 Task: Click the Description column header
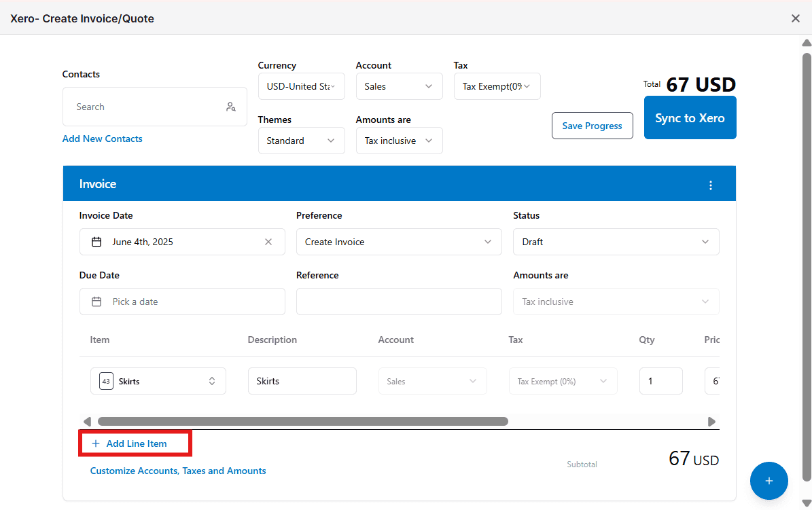272,340
